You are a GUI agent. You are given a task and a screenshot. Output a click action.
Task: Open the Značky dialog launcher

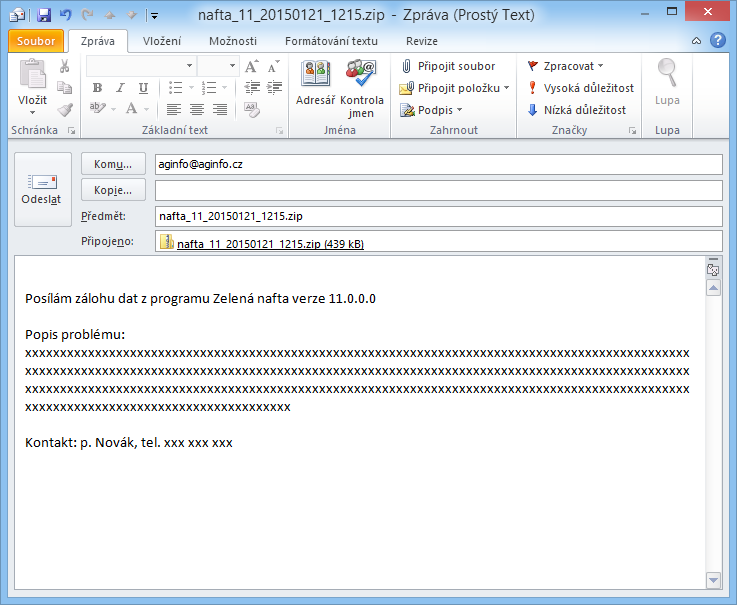click(633, 131)
